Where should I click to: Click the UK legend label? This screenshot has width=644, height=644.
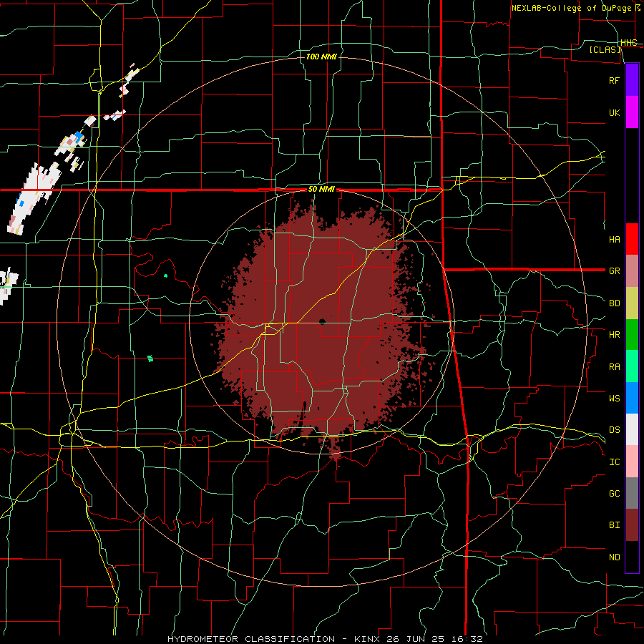coord(614,112)
